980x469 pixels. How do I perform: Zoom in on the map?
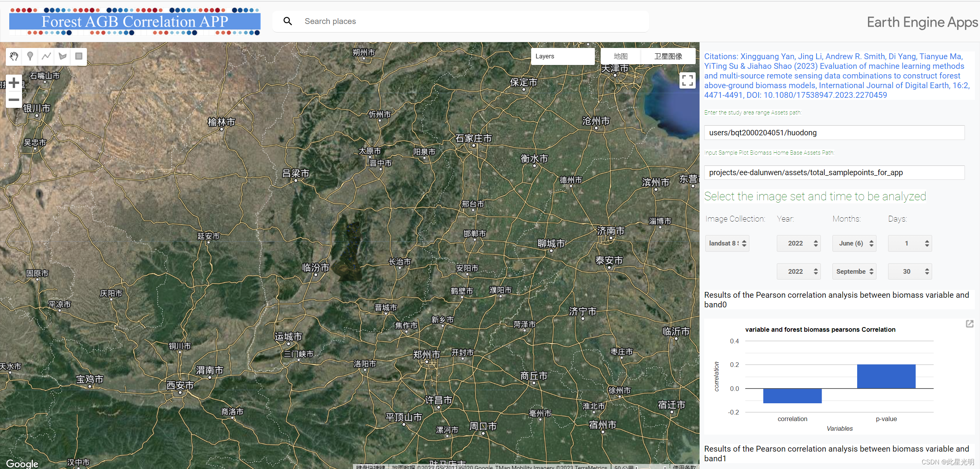pos(14,83)
